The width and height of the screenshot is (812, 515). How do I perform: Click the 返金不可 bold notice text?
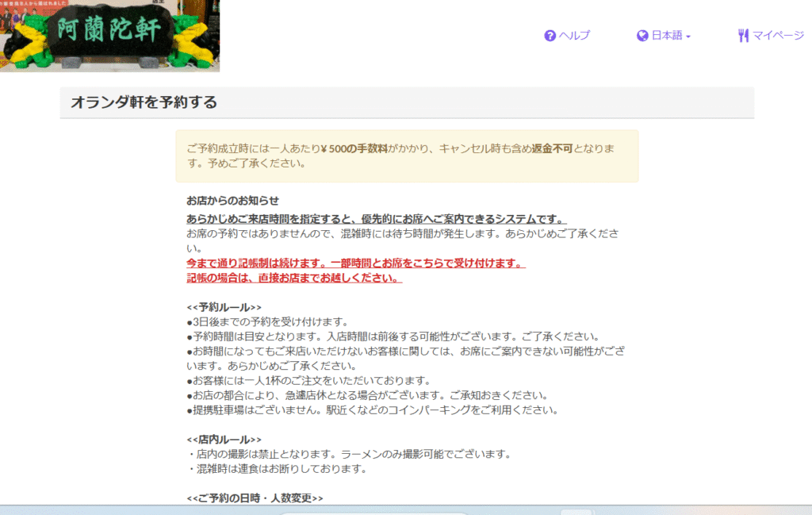coord(552,149)
